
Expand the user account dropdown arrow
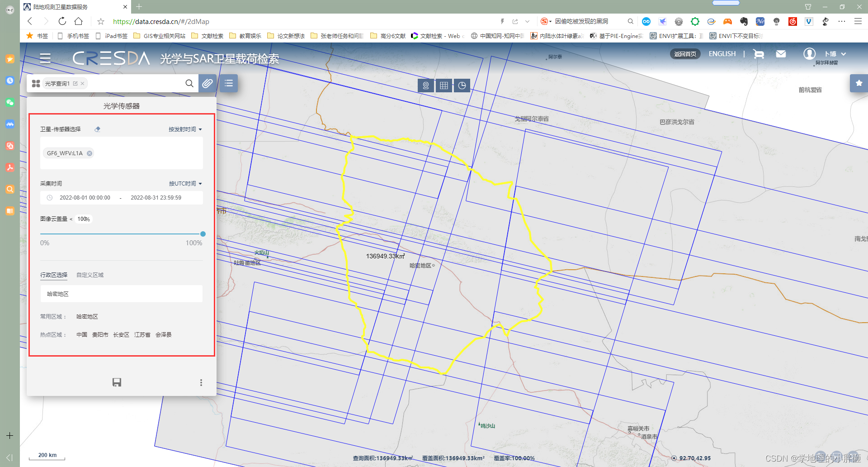(x=843, y=54)
